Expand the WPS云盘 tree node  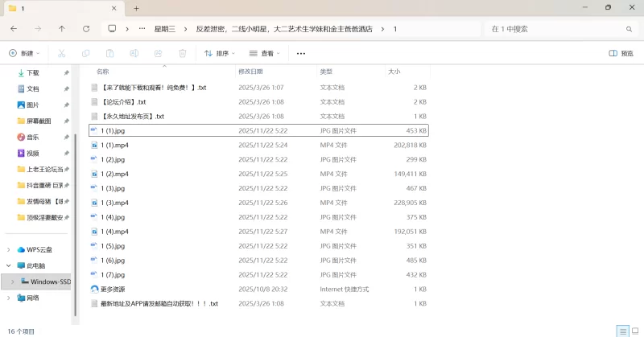[10, 249]
